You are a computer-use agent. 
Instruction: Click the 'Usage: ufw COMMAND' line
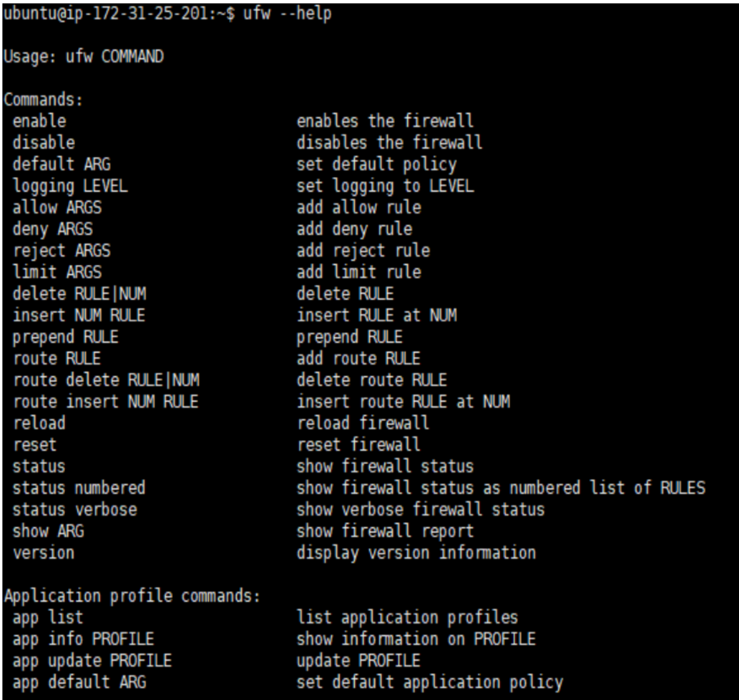pyautogui.click(x=83, y=57)
